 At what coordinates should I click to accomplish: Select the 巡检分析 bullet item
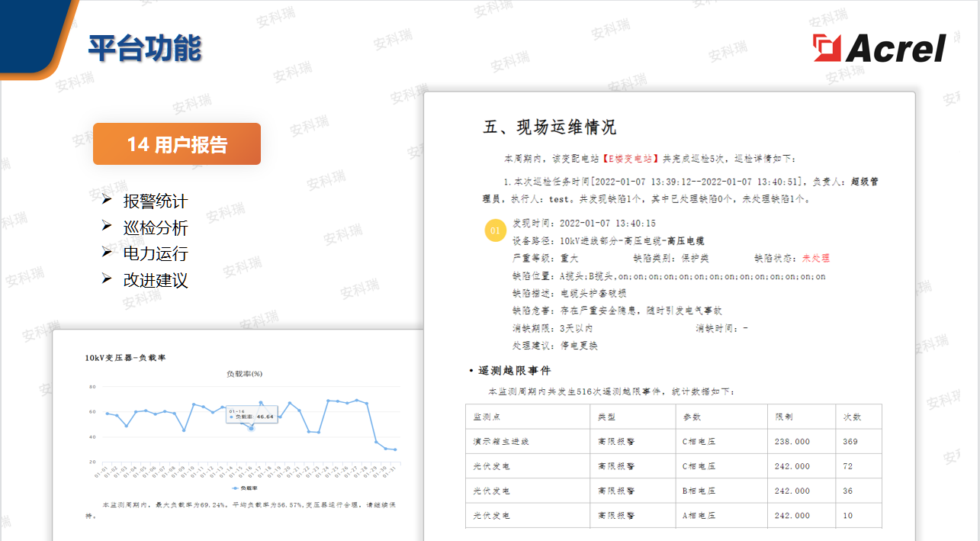156,228
